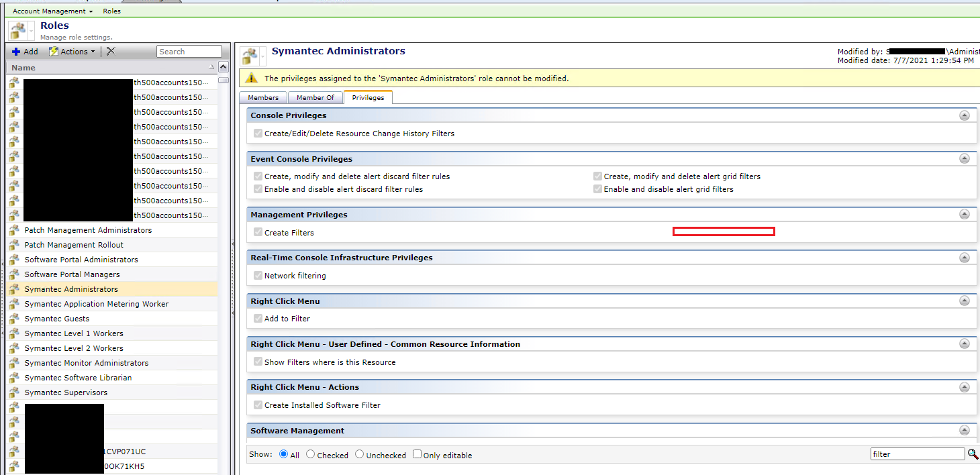The image size is (980, 475).
Task: Click the magnifier search icon beside filter box
Action: coord(973,454)
